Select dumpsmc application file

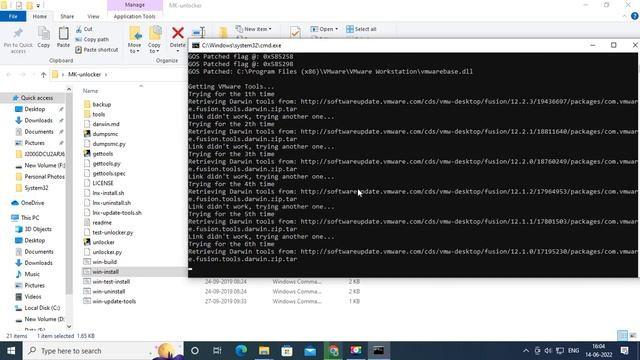click(105, 134)
